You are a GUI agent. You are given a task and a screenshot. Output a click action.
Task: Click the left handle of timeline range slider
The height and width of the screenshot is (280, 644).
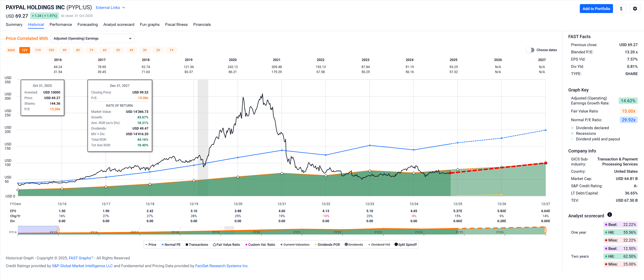[58, 230]
